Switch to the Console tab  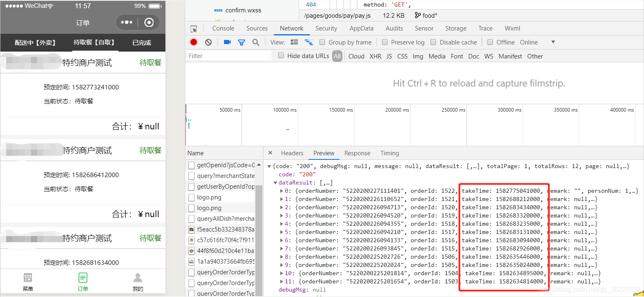pyautogui.click(x=223, y=28)
